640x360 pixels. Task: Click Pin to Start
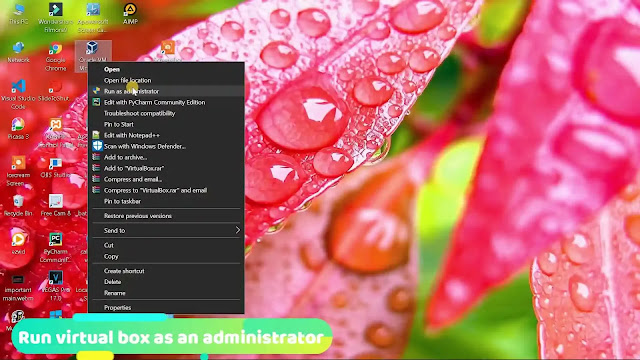(166, 124)
